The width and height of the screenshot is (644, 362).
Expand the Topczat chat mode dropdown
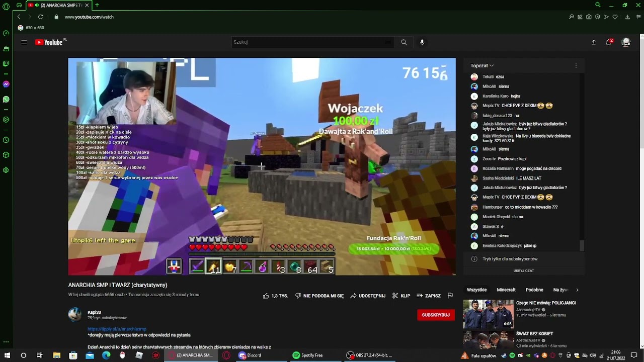coord(482,65)
